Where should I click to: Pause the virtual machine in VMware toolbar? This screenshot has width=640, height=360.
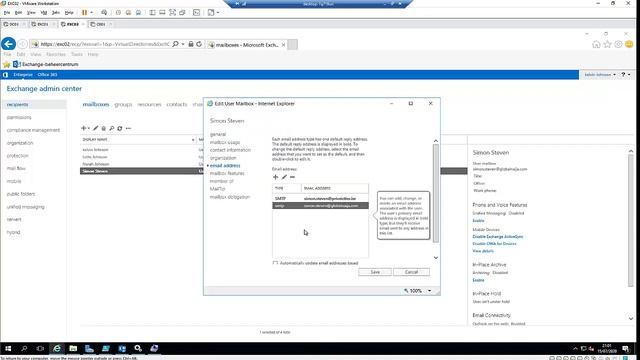click(84, 13)
